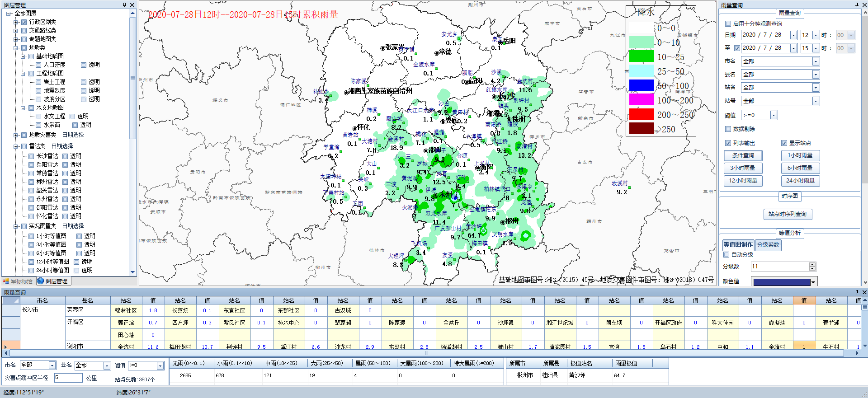Switch to the 分级系数 tab
Screen dimensions: 868x398
click(x=768, y=245)
